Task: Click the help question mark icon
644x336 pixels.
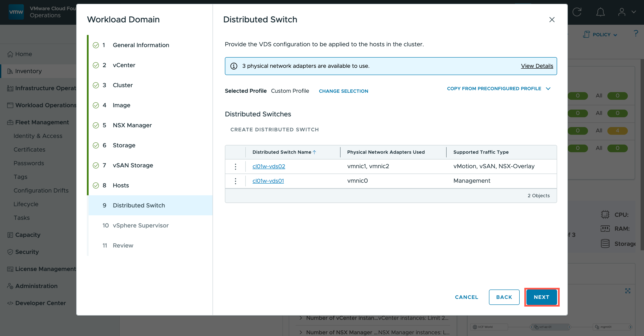Action: (x=636, y=33)
